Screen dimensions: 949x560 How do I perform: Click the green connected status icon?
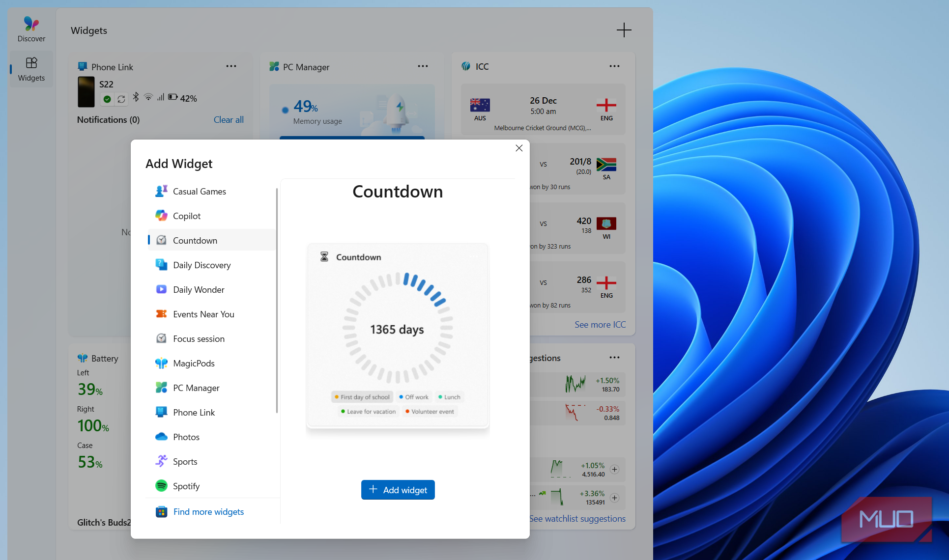[x=107, y=99]
